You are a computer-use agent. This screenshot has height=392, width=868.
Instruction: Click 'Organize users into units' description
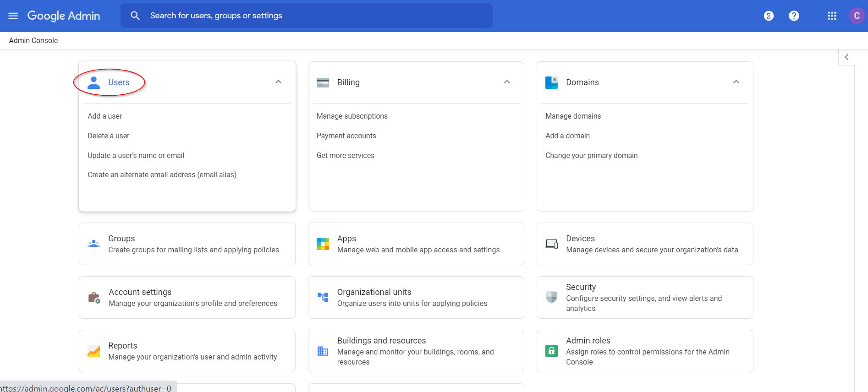(x=412, y=304)
